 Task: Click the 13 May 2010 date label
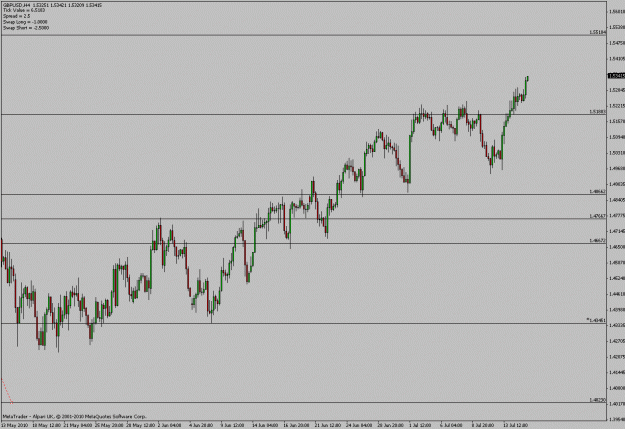click(15, 425)
